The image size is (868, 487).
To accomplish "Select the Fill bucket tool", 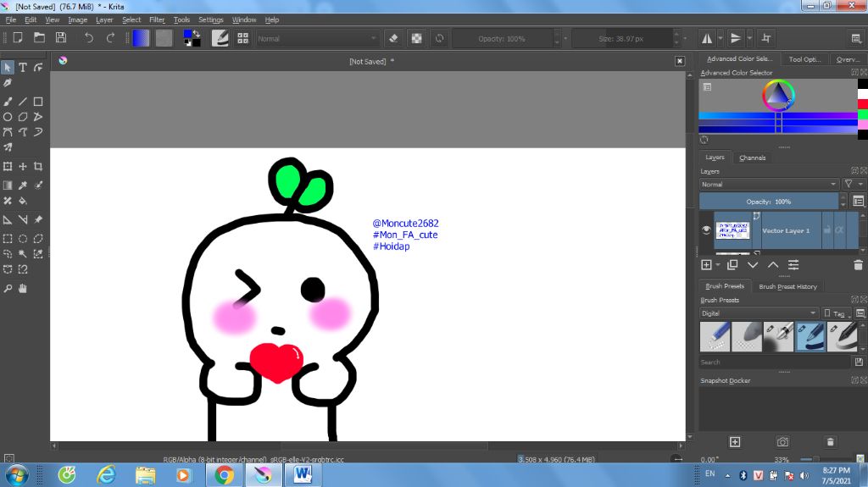I will [x=23, y=201].
